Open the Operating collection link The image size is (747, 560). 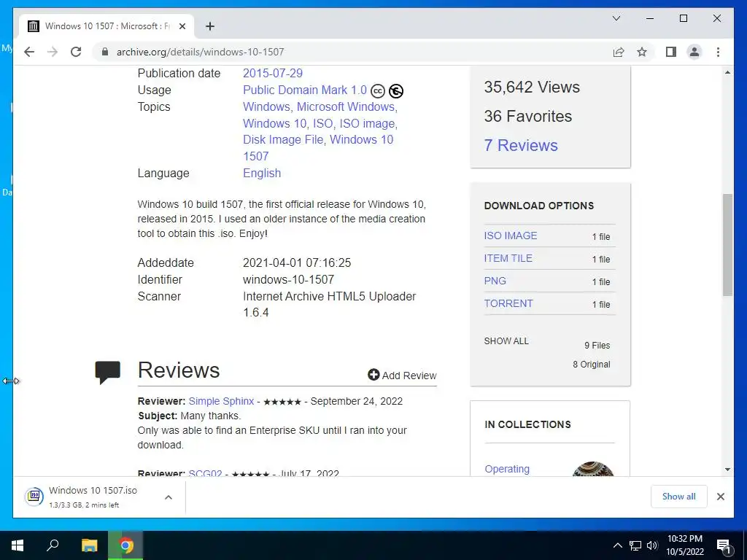click(x=507, y=469)
